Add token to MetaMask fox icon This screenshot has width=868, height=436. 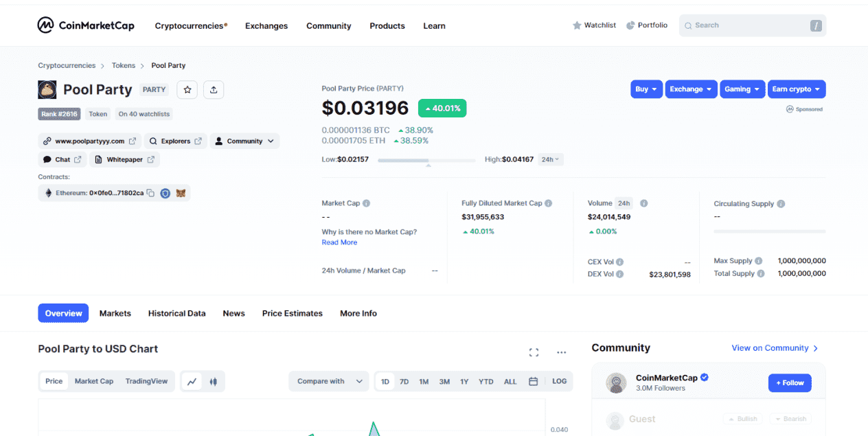pyautogui.click(x=181, y=193)
